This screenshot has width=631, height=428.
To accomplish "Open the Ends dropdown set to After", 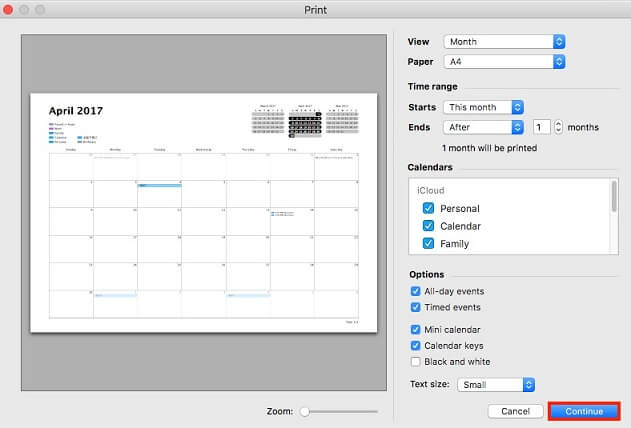I will pos(485,127).
